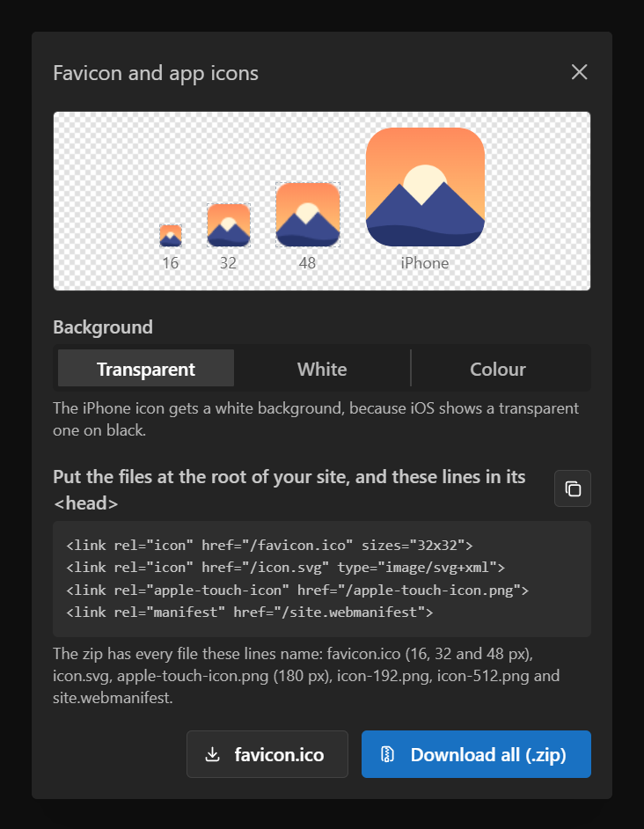Click the "Put the files at the root" heading
644x829 pixels.
point(289,489)
